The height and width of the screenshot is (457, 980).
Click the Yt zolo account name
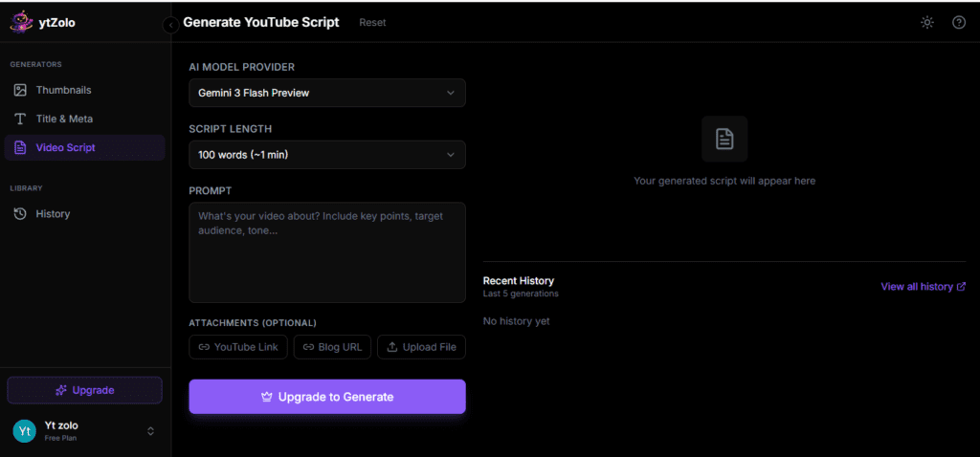click(61, 425)
